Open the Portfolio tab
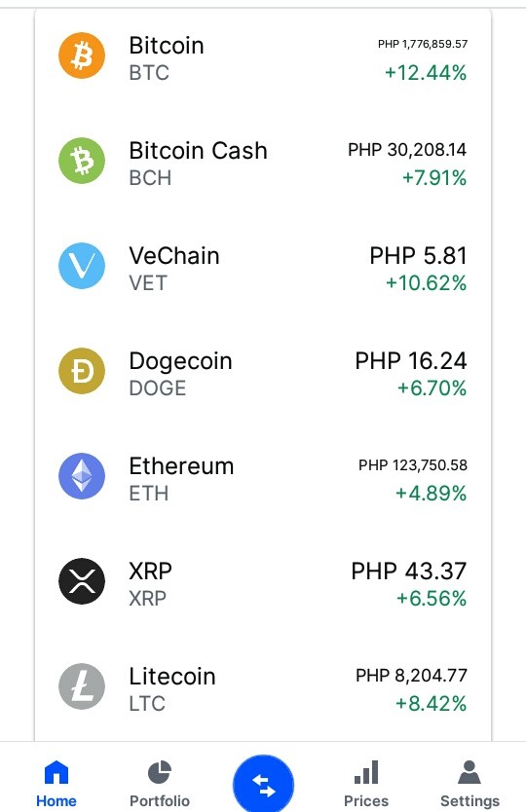 [160, 784]
